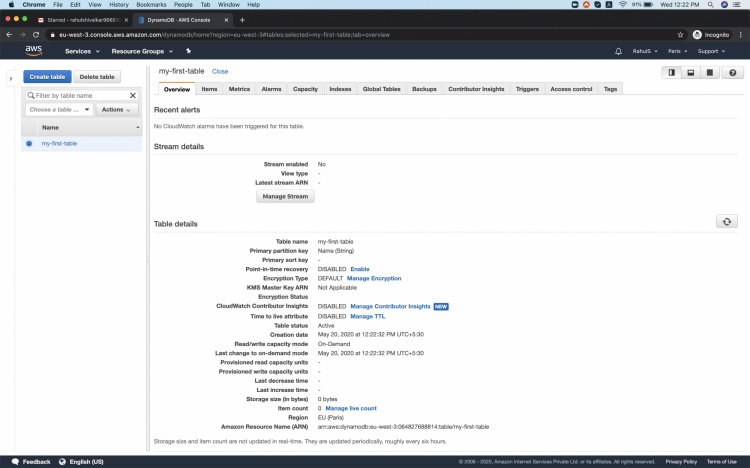Switch to the Items tab
The height and width of the screenshot is (468, 750).
[x=209, y=89]
